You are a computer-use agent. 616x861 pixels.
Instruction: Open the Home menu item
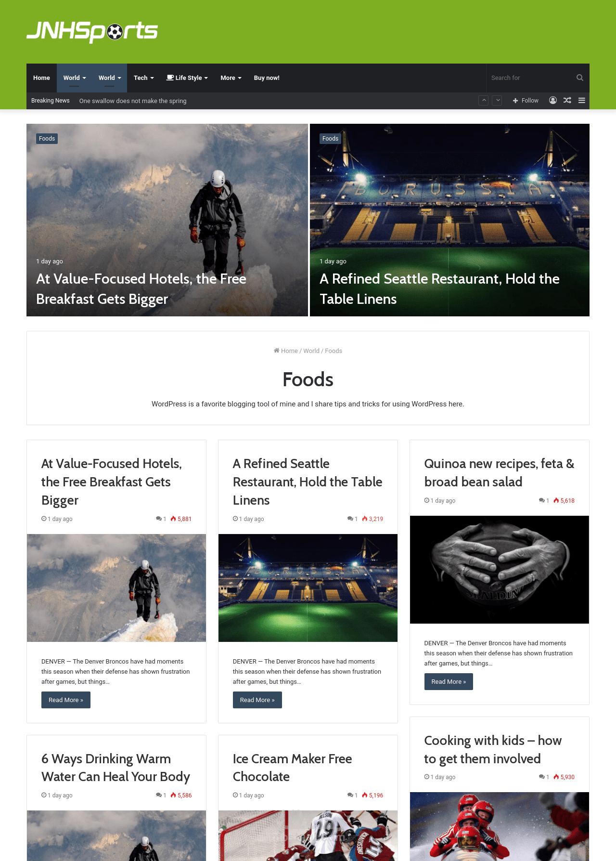pyautogui.click(x=41, y=78)
